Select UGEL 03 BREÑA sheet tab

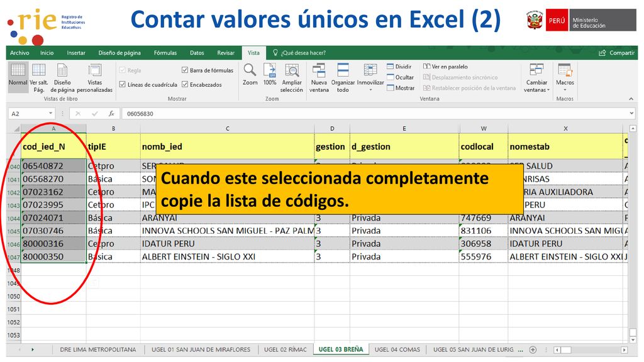coord(341,349)
